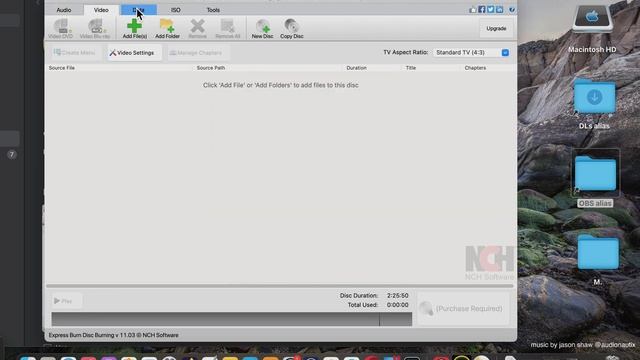Switch to the ISO tab
This screenshot has height=360, width=640.
(x=176, y=10)
